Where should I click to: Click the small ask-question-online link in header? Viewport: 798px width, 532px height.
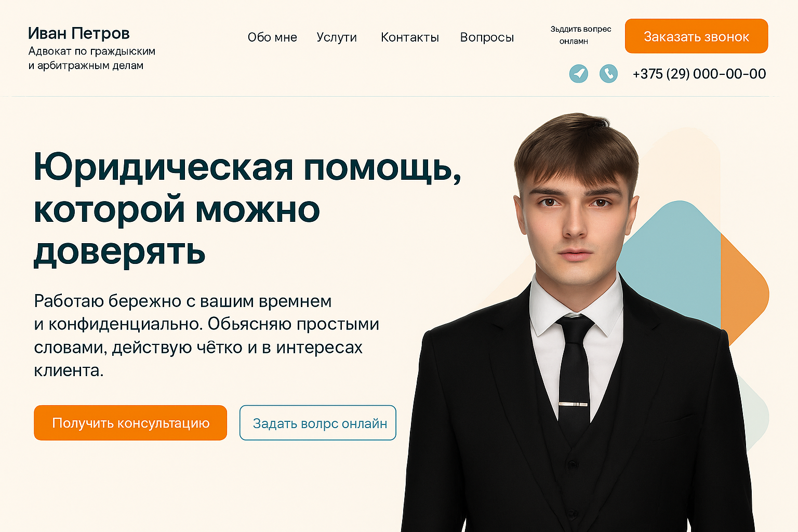click(x=580, y=35)
